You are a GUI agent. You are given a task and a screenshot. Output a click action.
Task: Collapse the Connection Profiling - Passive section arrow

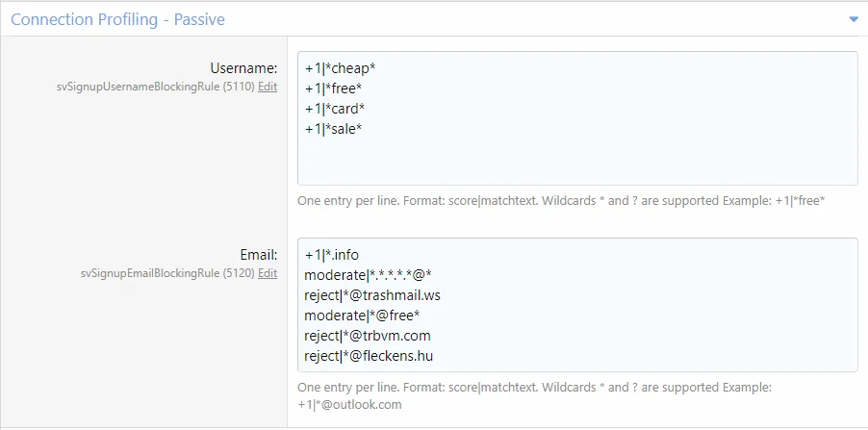[x=853, y=19]
